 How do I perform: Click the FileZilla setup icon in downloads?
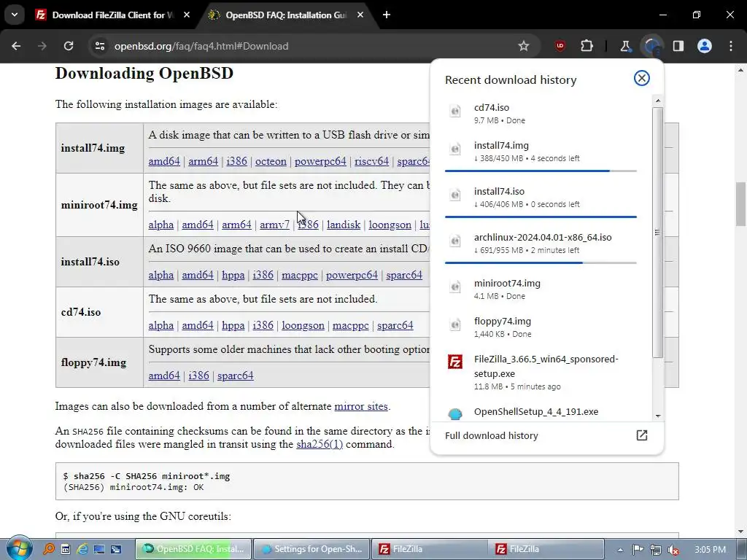[455, 362]
